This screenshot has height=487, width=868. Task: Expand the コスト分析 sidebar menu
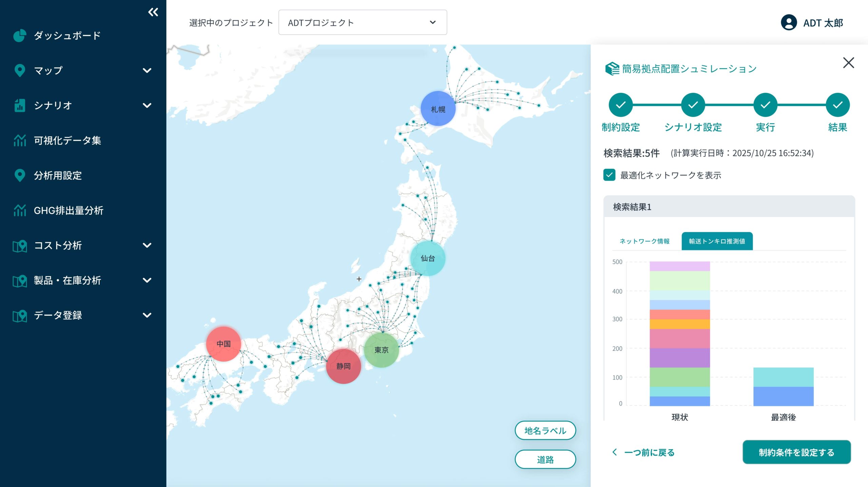tap(147, 245)
